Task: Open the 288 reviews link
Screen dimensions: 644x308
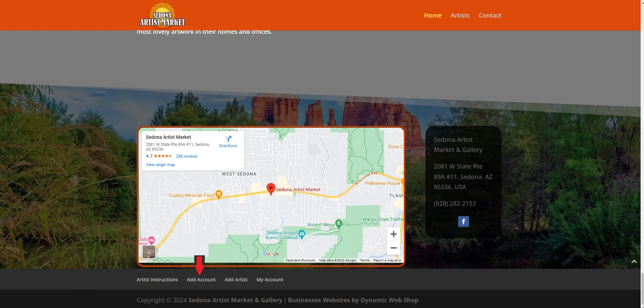Action: pyautogui.click(x=187, y=156)
